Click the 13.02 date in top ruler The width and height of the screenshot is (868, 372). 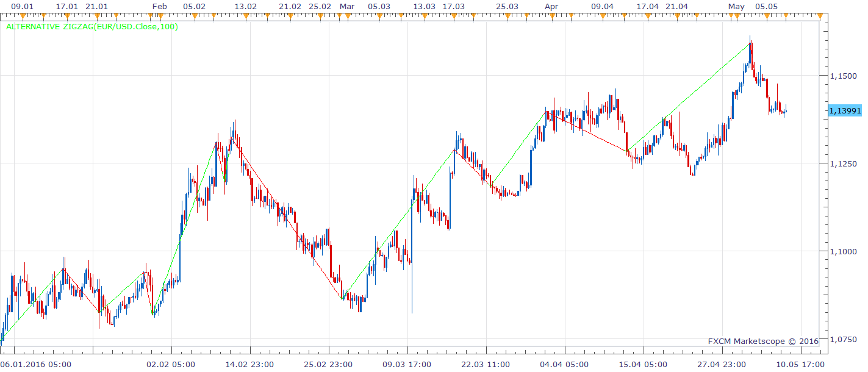pyautogui.click(x=246, y=5)
